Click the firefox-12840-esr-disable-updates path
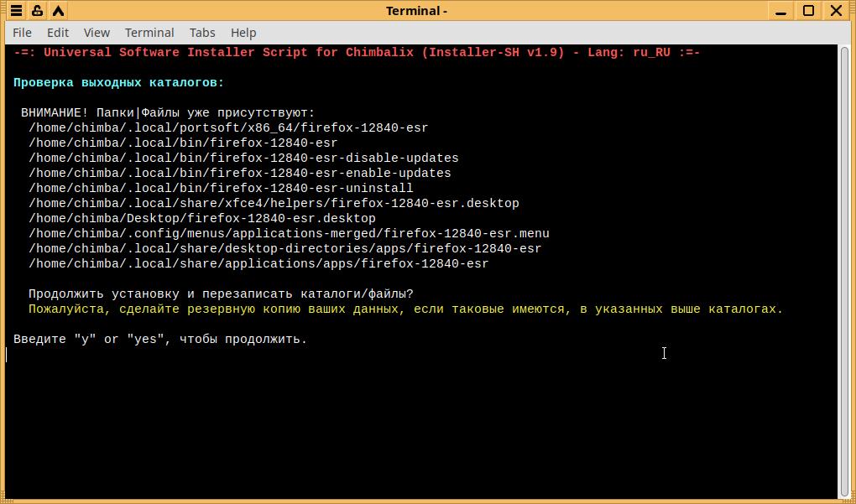The width and height of the screenshot is (856, 504). [243, 158]
